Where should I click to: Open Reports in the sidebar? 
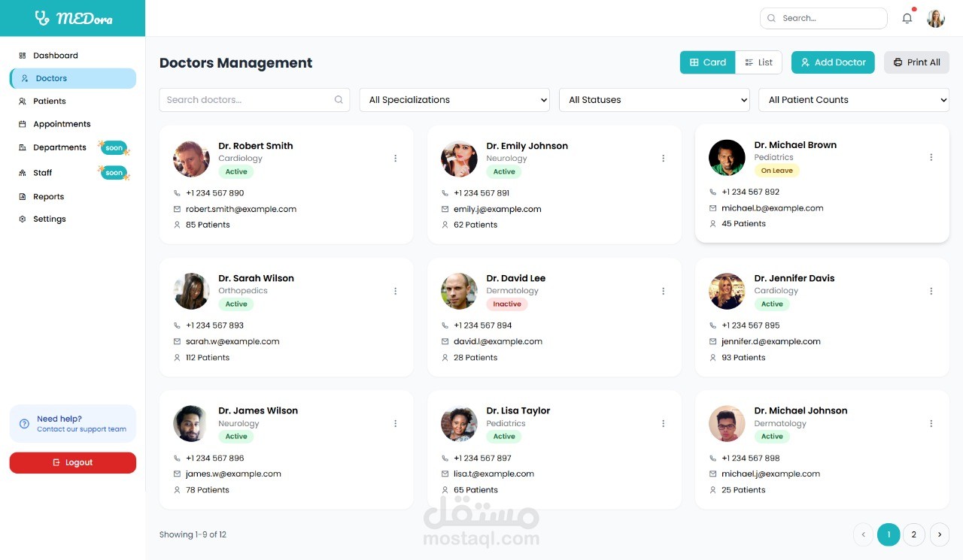coord(72,197)
